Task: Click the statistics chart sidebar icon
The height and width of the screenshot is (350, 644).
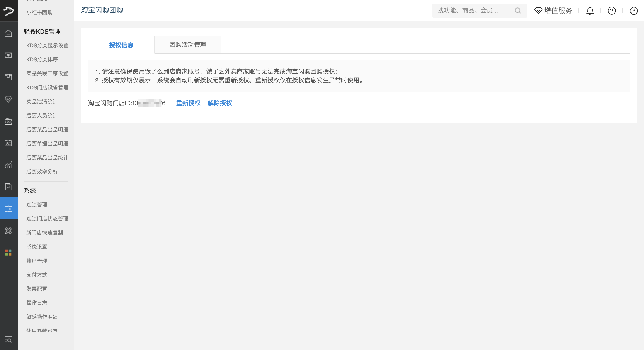Action: tap(8, 165)
